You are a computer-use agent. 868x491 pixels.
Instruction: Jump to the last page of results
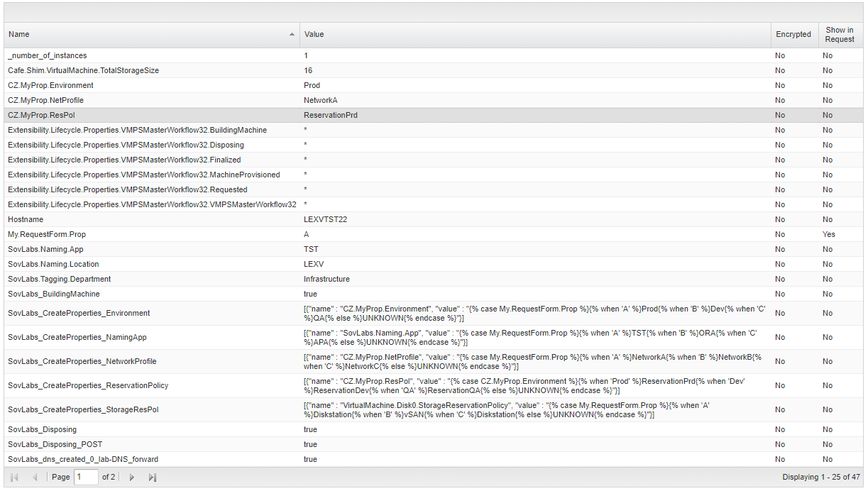153,478
